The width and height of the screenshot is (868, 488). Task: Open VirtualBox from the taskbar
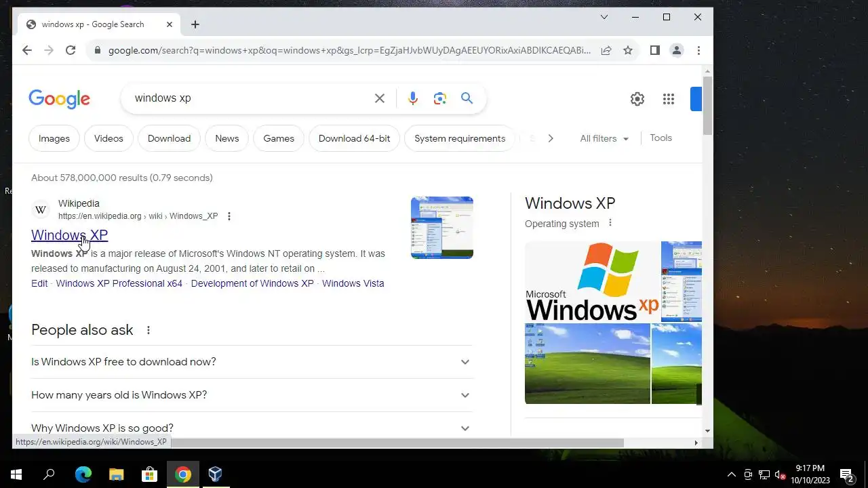pos(215,474)
